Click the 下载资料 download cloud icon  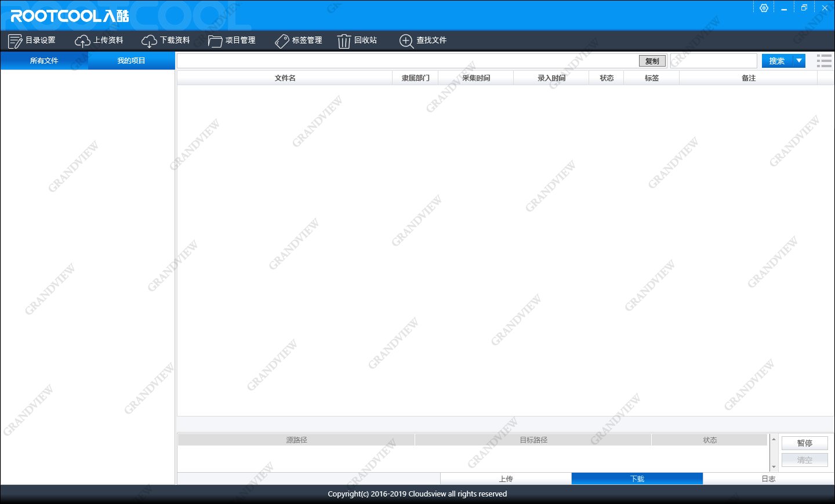tap(149, 41)
